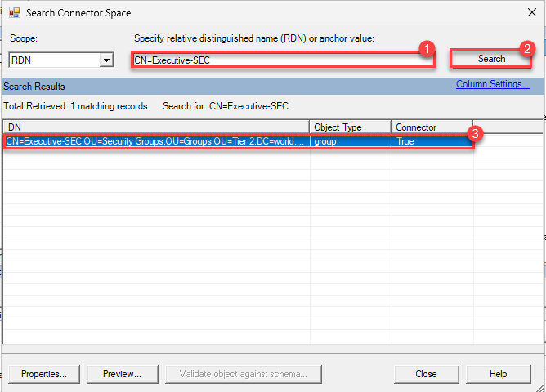Select the CN=Executive-SEC result row
Viewport: 546px width, 392px height.
[x=155, y=141]
